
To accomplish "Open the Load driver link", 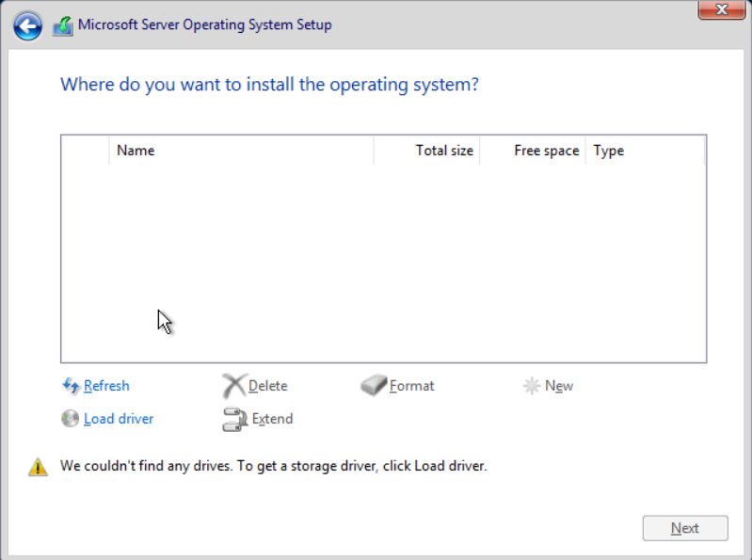I will pyautogui.click(x=119, y=419).
